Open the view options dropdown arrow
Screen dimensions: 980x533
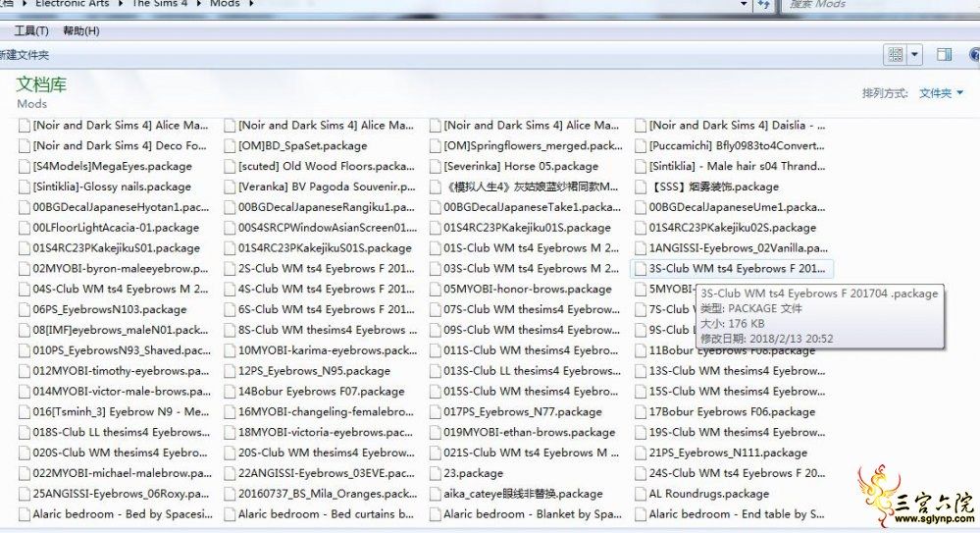pos(914,55)
